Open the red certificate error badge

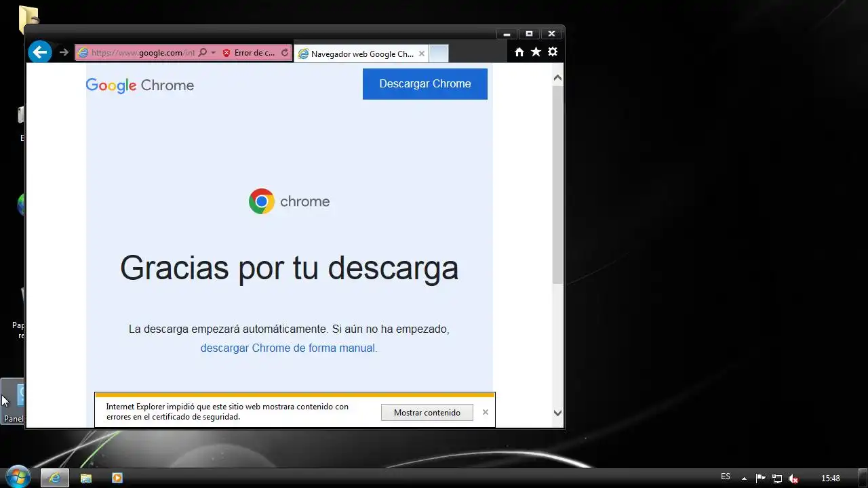pos(249,53)
